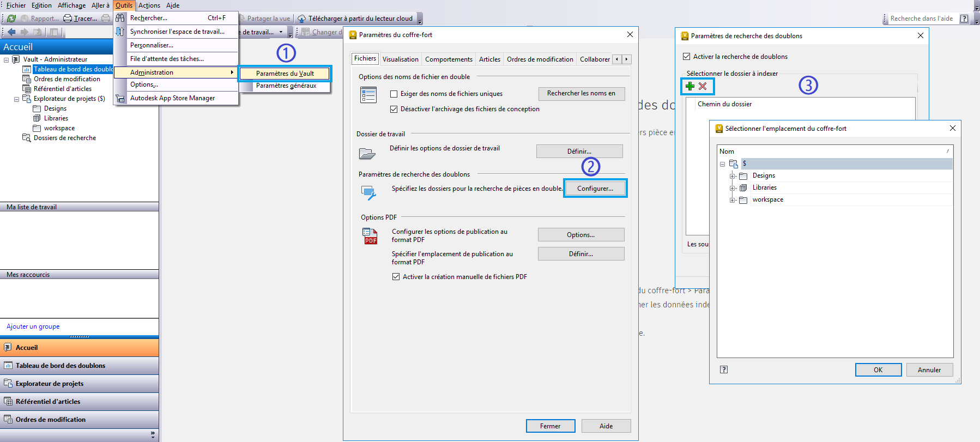980x442 pixels.
Task: Click the Référentiel d'articles icon in the tree
Action: pos(26,89)
